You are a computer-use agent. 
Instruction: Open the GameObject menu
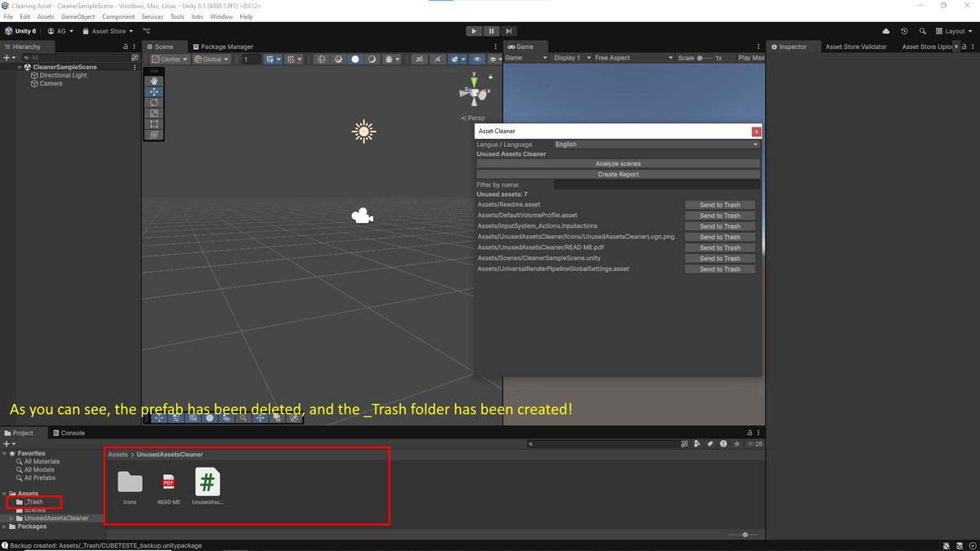78,16
